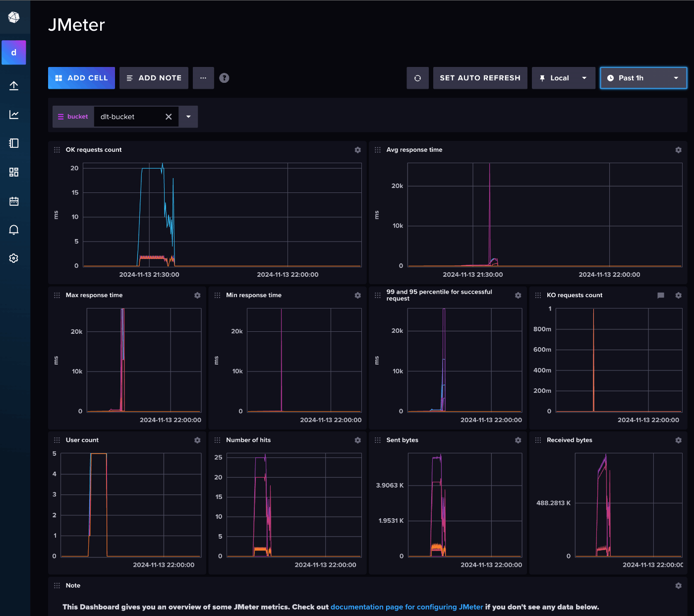Image resolution: width=694 pixels, height=616 pixels.
Task: Grab the drag handle of User count cell
Action: [x=57, y=440]
